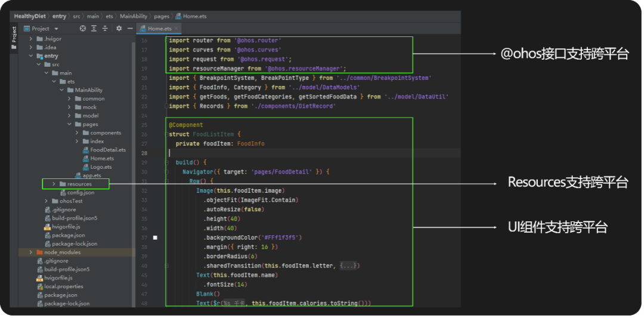Click the Home.ets file icon in breadcrumb
Image resolution: width=644 pixels, height=318 pixels.
coord(178,17)
